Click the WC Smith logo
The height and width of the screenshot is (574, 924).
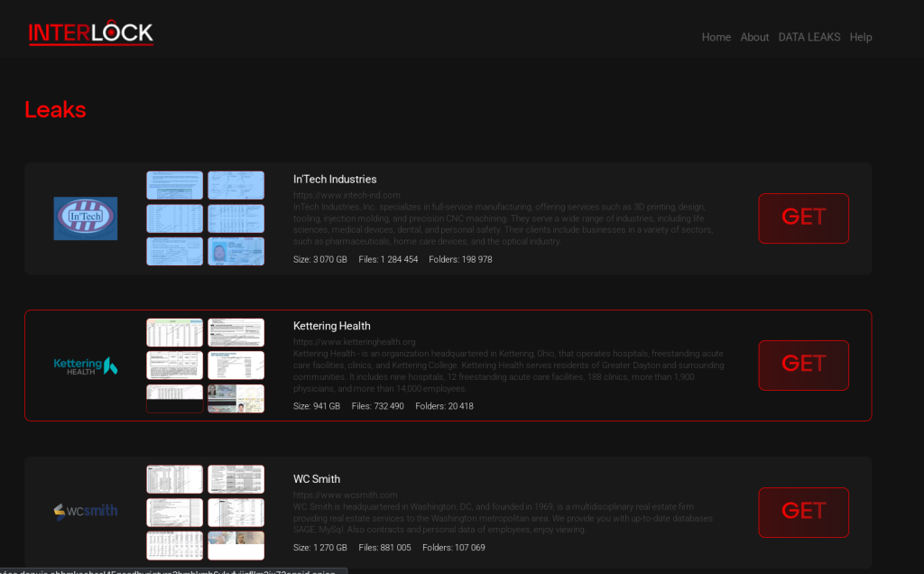click(x=86, y=511)
